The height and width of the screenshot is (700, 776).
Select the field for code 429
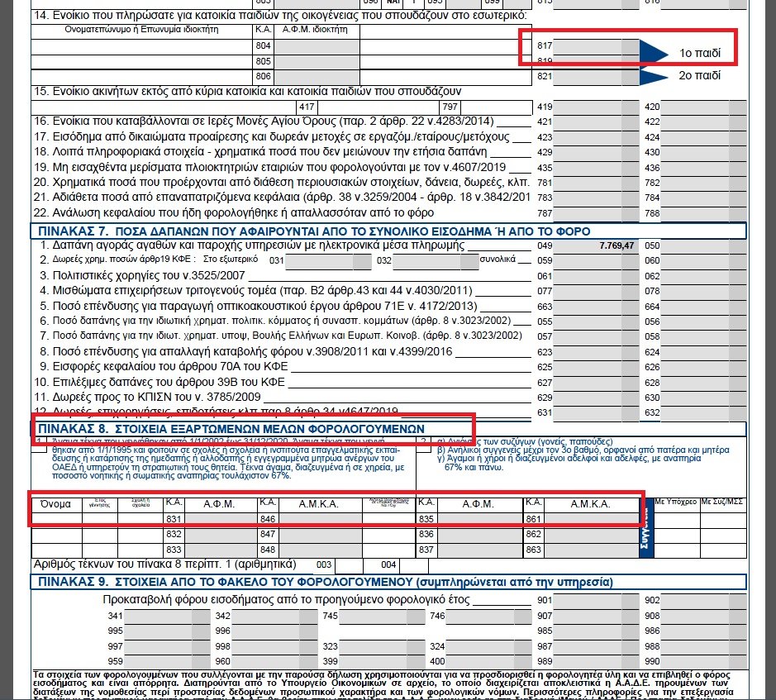pos(596,152)
